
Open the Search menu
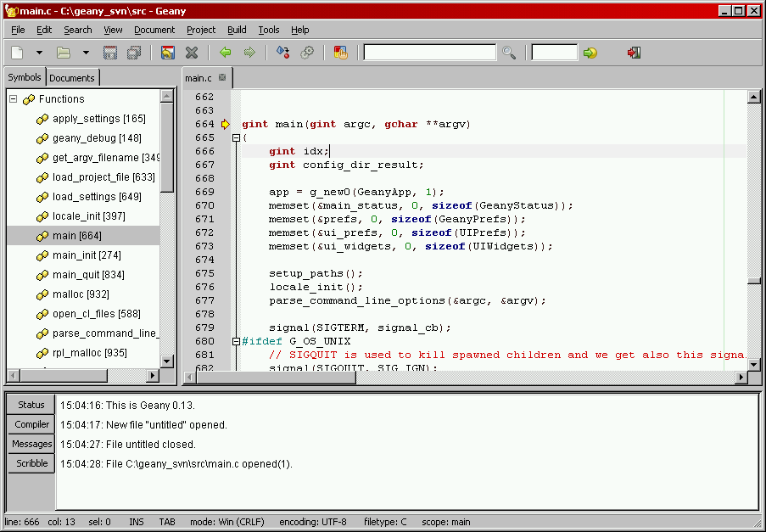(x=78, y=30)
